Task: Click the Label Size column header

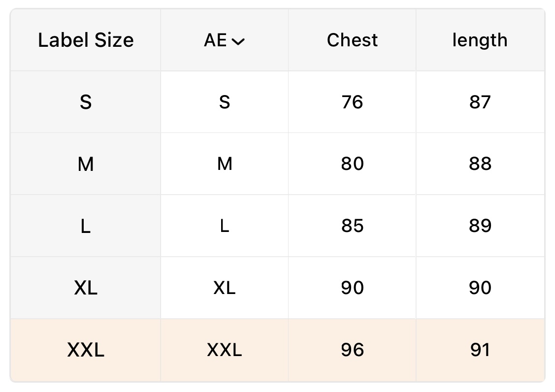Action: point(86,40)
